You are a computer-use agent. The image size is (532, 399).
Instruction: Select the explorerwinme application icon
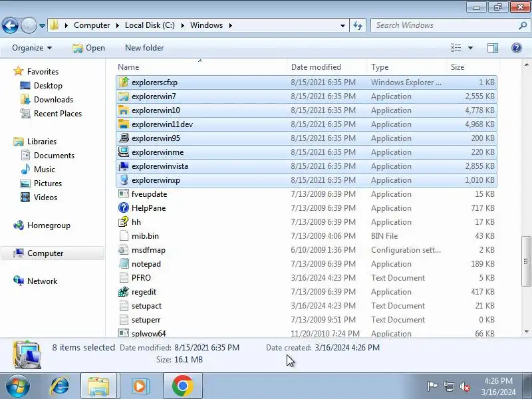(x=124, y=152)
